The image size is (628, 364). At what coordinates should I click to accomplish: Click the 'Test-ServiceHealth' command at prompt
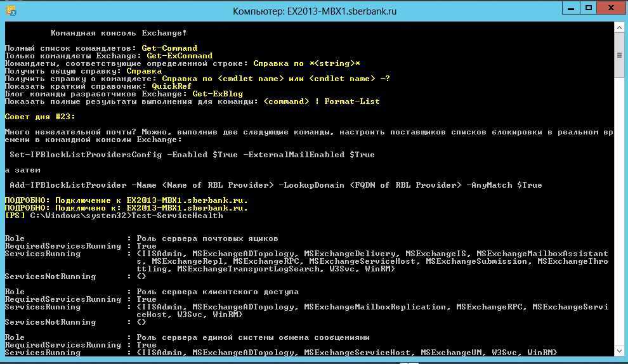177,216
